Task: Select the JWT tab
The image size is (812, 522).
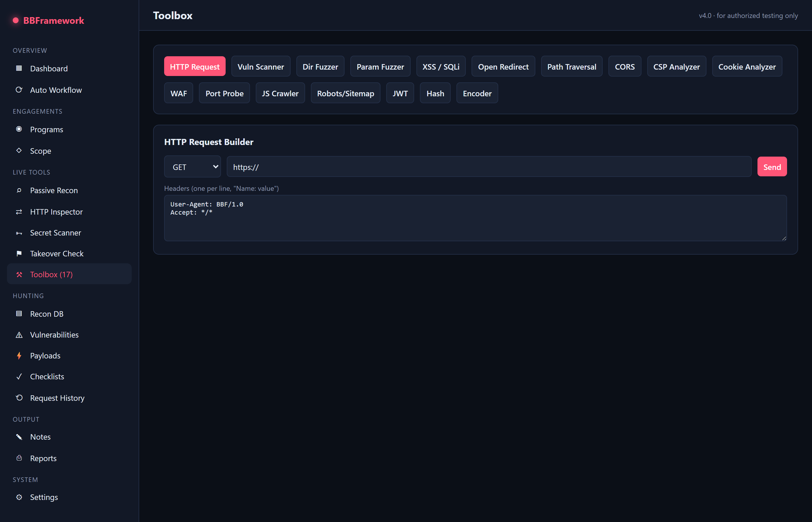Action: 400,93
